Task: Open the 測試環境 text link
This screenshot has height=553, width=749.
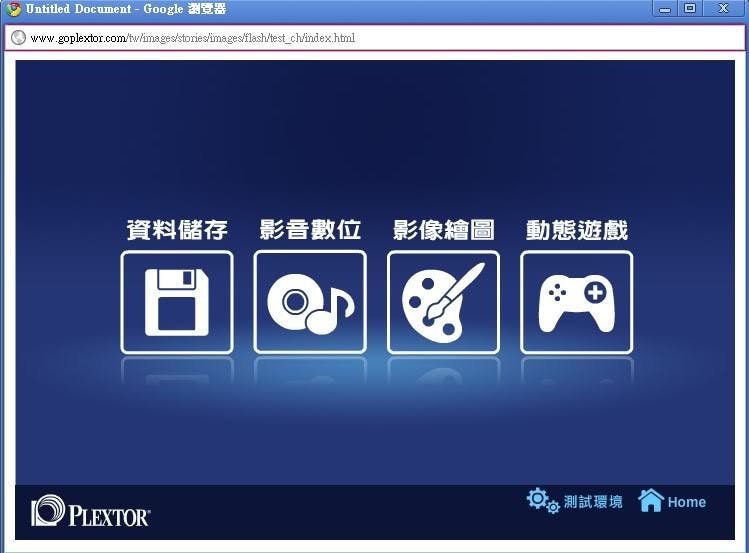Action: [593, 502]
